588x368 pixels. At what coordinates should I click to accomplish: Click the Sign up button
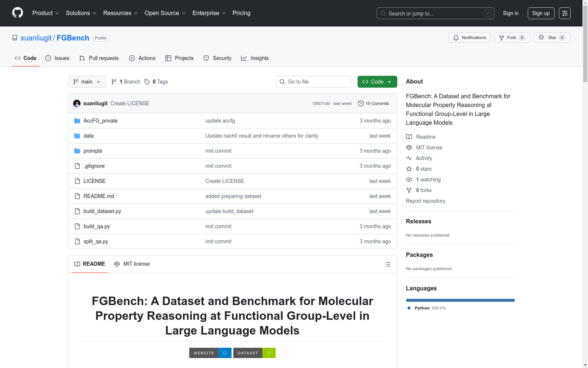[x=541, y=13]
